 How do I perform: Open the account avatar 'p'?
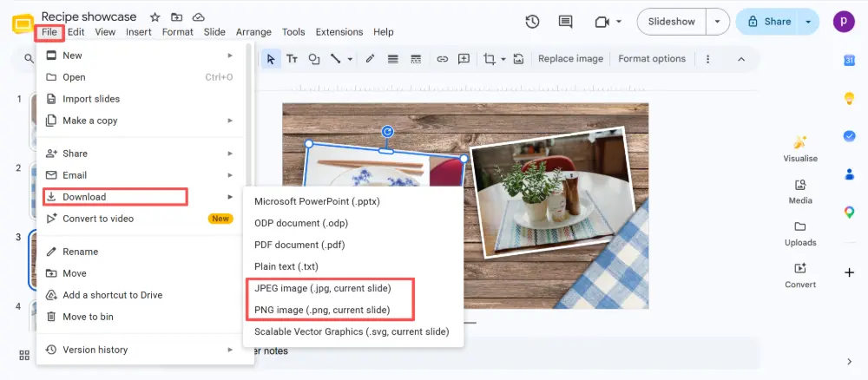844,22
